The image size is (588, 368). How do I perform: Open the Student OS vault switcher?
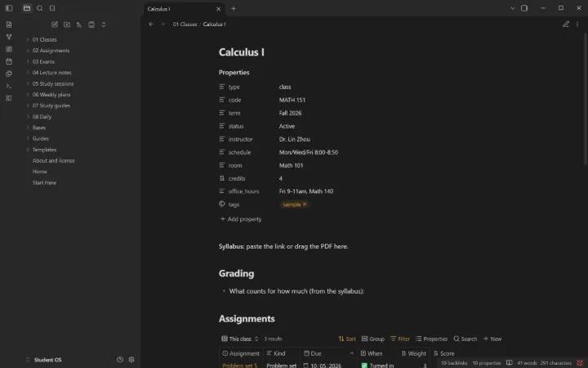(x=43, y=360)
